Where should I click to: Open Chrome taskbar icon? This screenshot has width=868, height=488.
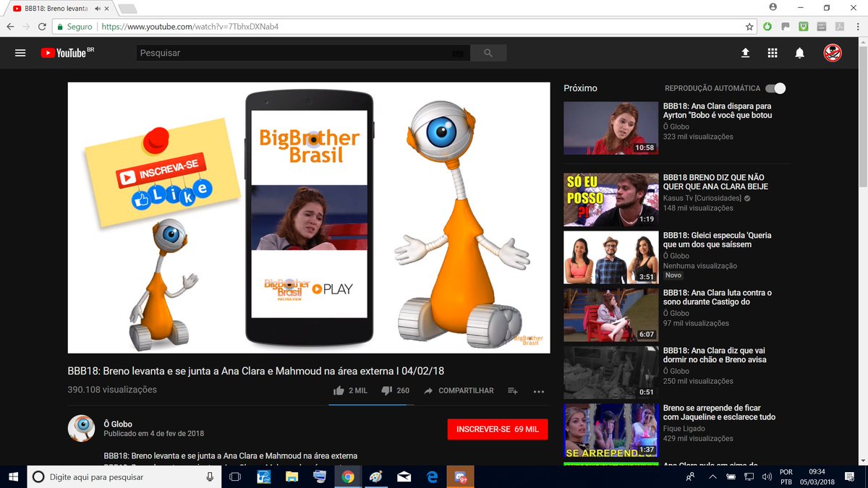(x=348, y=477)
